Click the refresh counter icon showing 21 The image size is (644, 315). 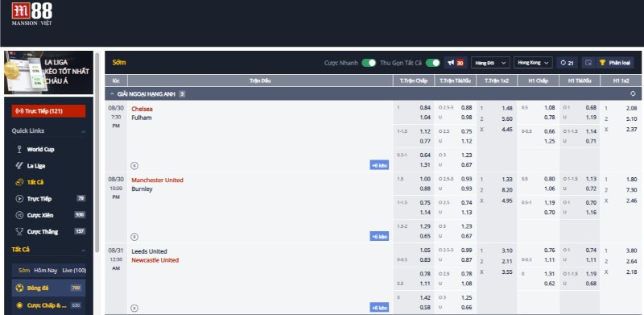(x=568, y=63)
